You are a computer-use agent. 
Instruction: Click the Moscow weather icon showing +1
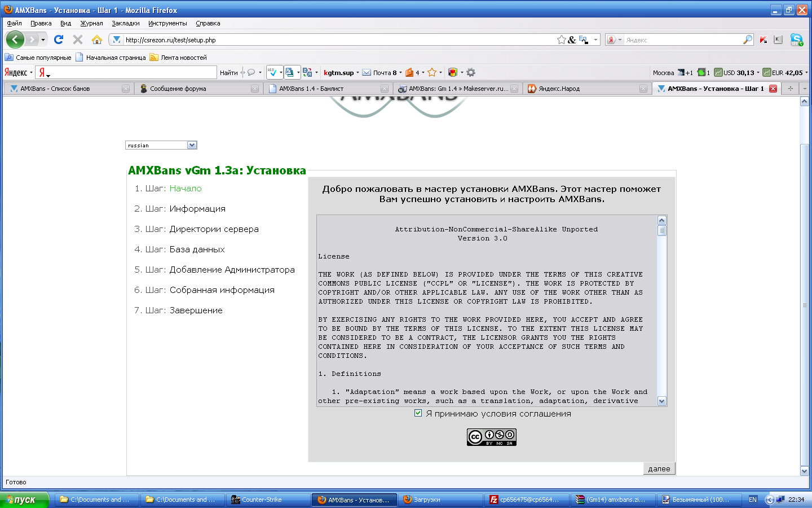click(685, 72)
